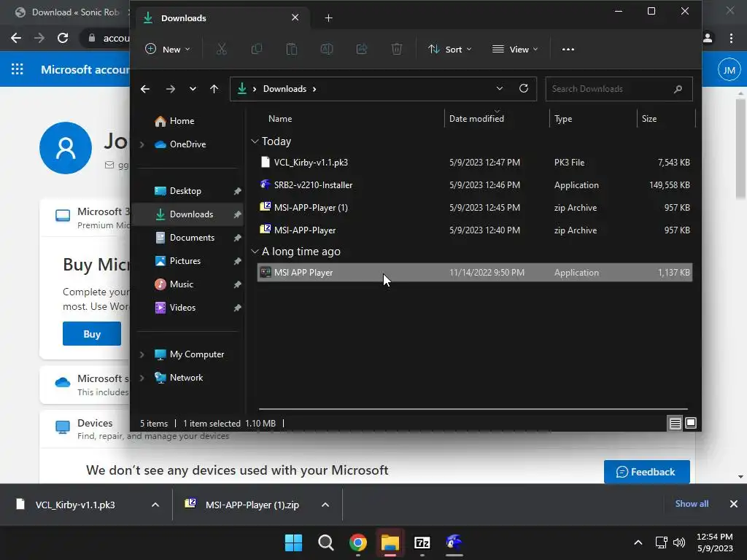
Task: Expand OneDrive in navigation pane
Action: (x=142, y=144)
